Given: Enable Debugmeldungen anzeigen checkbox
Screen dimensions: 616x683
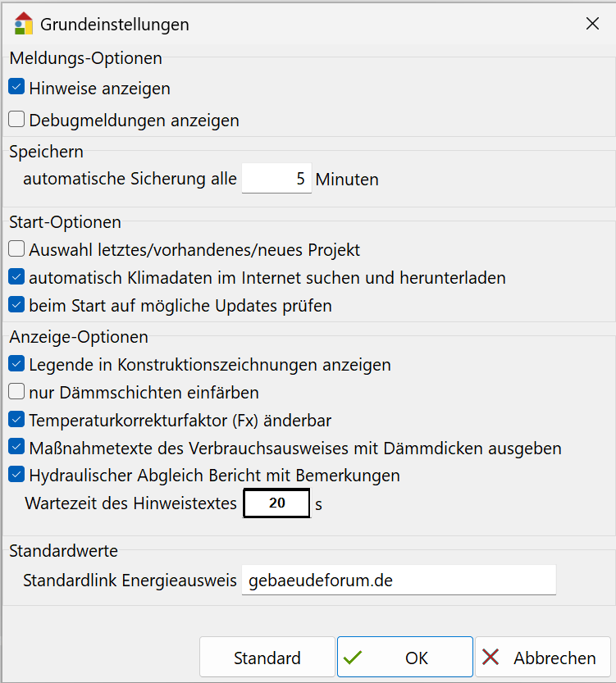Looking at the screenshot, I should (x=16, y=120).
